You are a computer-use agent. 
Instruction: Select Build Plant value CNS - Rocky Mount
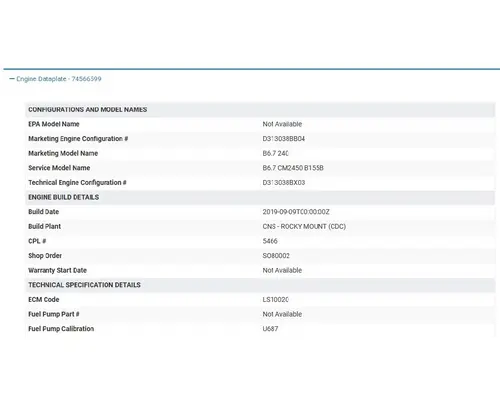click(304, 227)
